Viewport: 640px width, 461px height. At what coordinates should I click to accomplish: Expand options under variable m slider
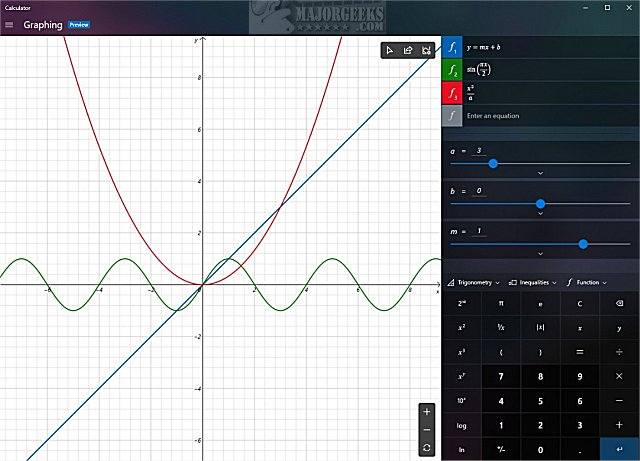(540, 254)
